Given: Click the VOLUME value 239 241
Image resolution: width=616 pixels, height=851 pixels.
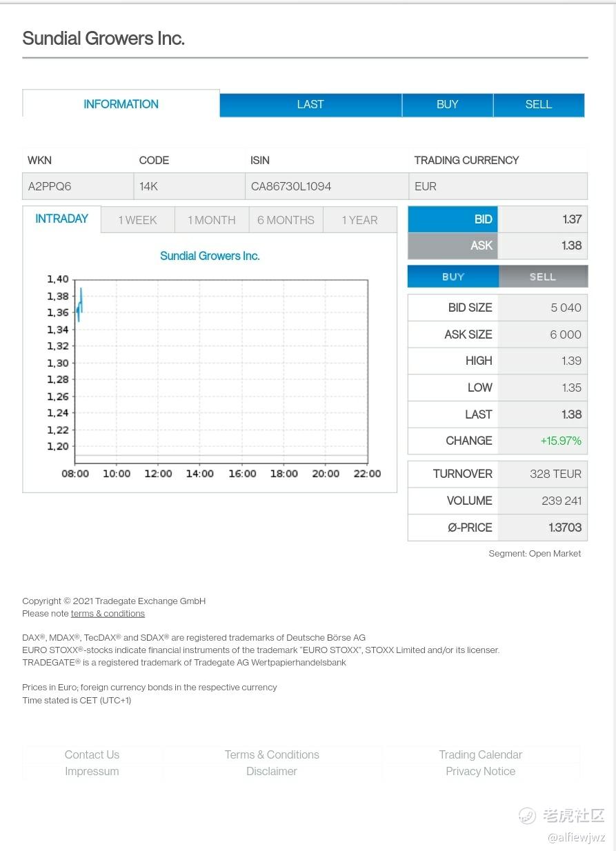Looking at the screenshot, I should tap(562, 501).
